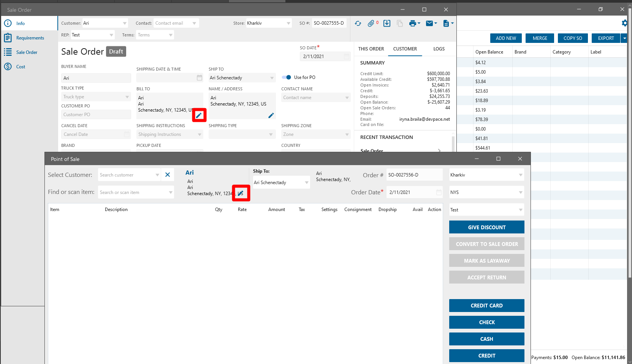Click the Merge button
Screen dimensions: 632x364
pyautogui.click(x=540, y=38)
